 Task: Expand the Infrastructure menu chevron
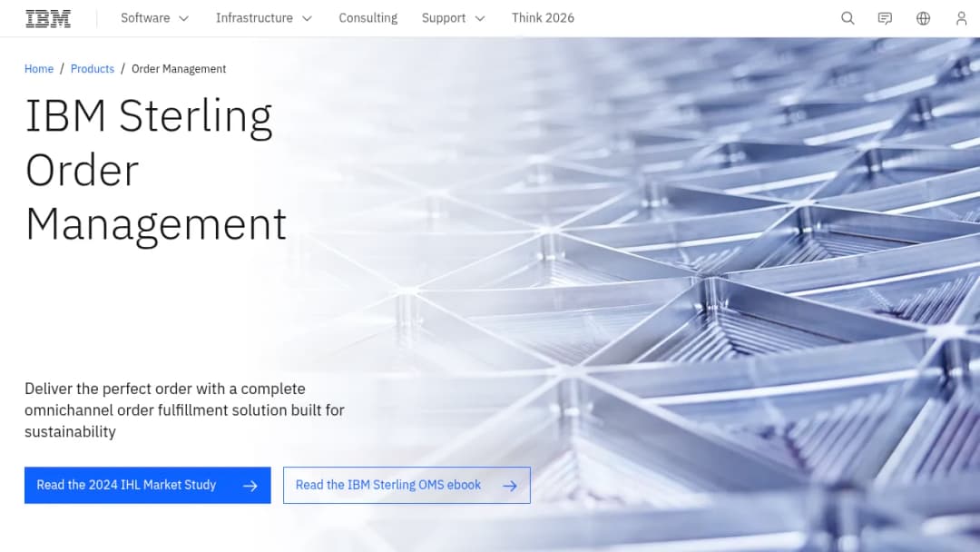[307, 19]
